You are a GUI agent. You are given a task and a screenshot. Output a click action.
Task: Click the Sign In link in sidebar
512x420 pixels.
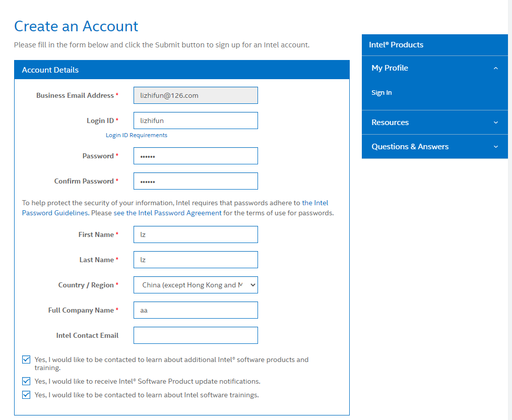coord(381,92)
